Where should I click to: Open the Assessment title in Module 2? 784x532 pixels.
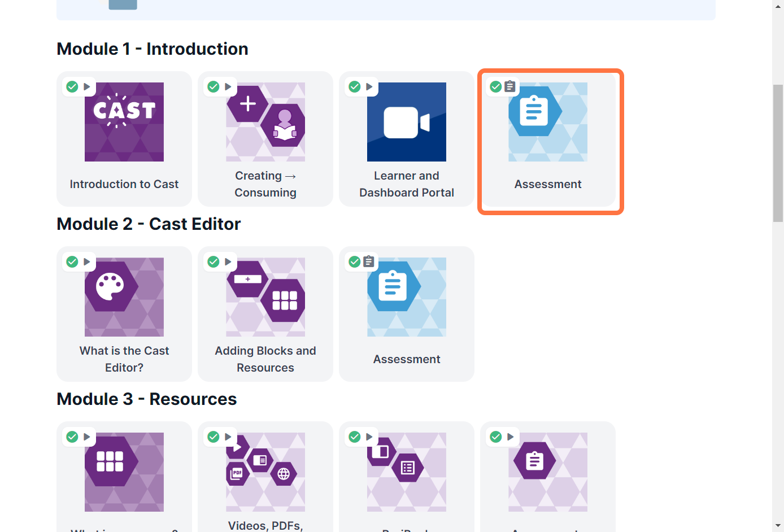[x=407, y=359]
